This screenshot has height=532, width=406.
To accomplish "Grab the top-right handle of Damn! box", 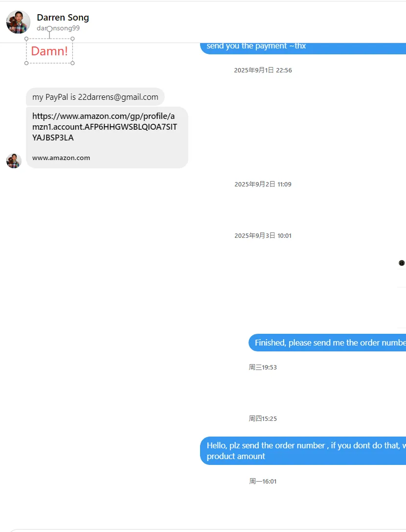I will pyautogui.click(x=72, y=39).
